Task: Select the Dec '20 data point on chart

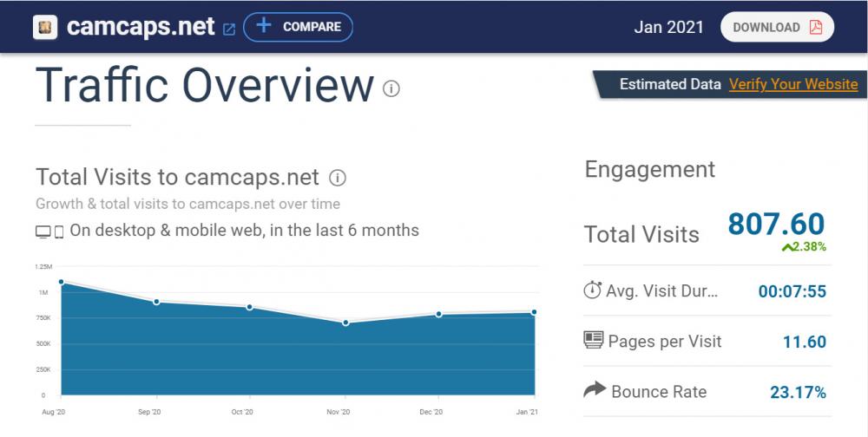Action: 439,314
